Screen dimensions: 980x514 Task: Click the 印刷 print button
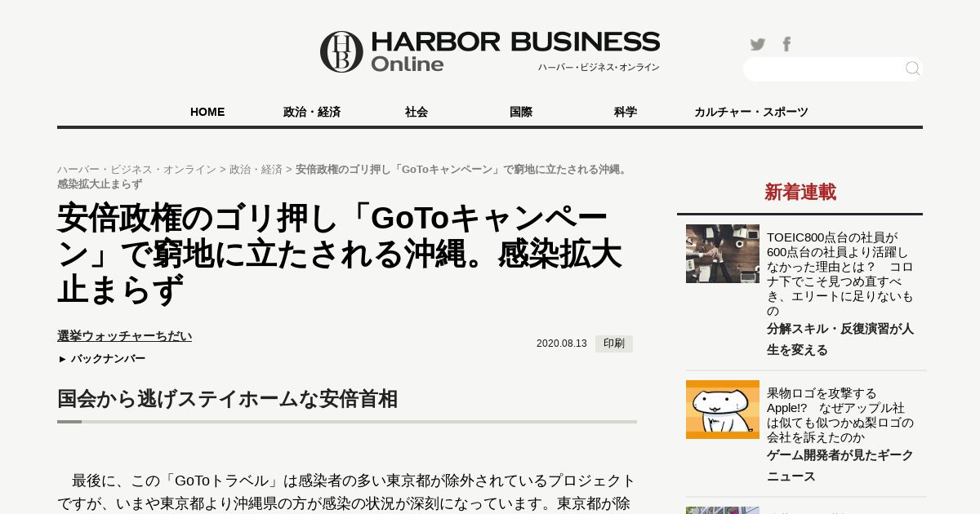pyautogui.click(x=614, y=343)
